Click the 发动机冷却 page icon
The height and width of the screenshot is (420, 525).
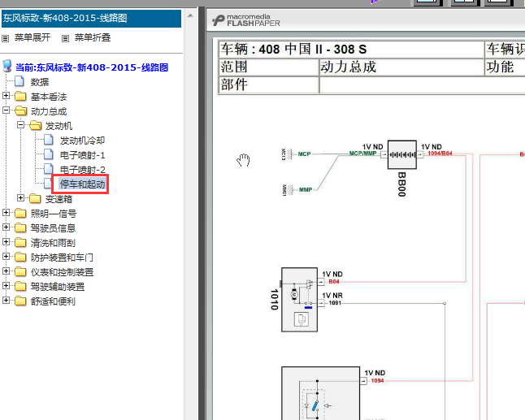point(49,140)
